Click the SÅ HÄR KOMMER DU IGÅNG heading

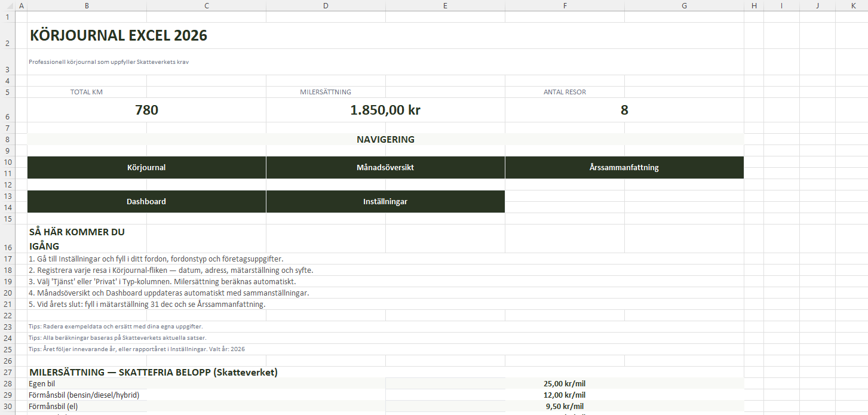coord(77,239)
